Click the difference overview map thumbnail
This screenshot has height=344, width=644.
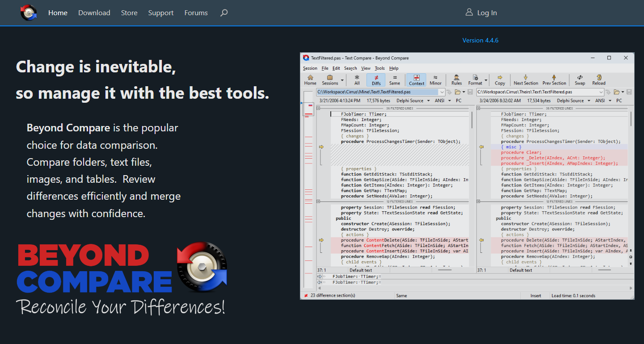[308, 109]
